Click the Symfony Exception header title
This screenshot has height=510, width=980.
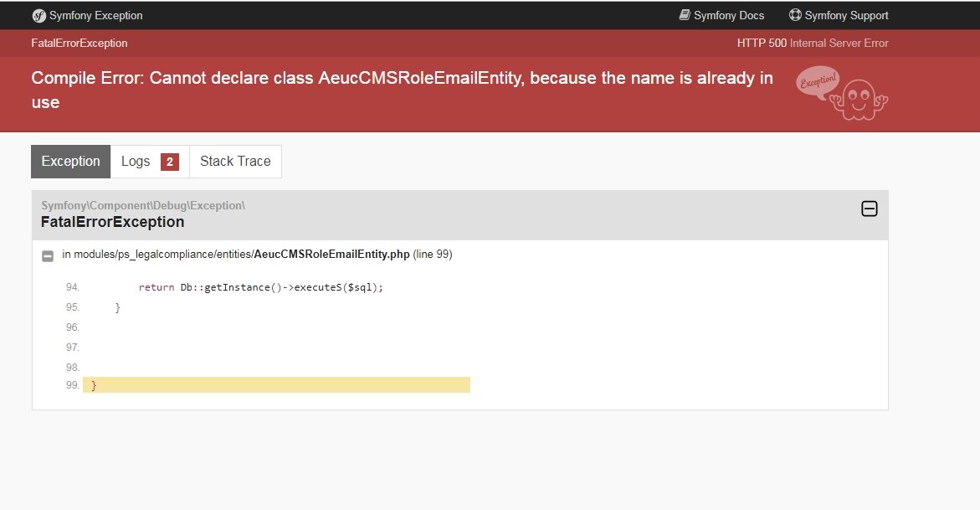[x=95, y=16]
